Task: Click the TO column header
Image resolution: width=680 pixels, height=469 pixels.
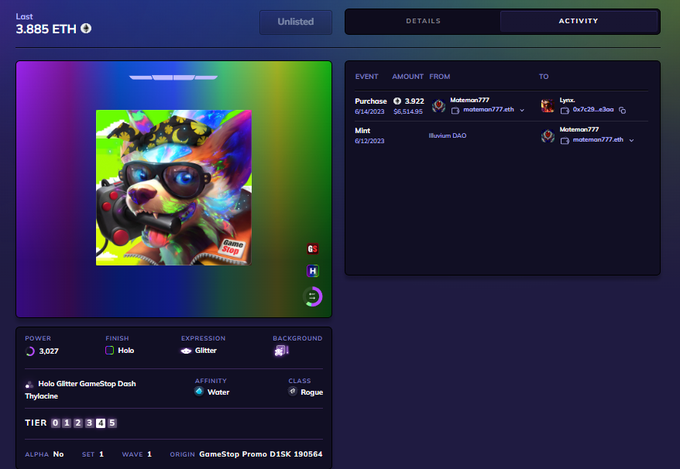Action: (x=544, y=76)
